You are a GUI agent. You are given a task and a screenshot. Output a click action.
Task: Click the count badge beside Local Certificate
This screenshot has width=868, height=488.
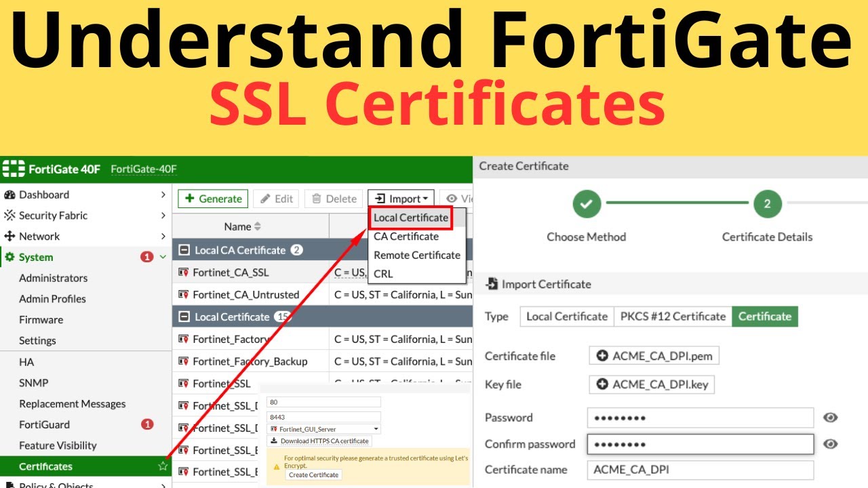click(x=281, y=317)
